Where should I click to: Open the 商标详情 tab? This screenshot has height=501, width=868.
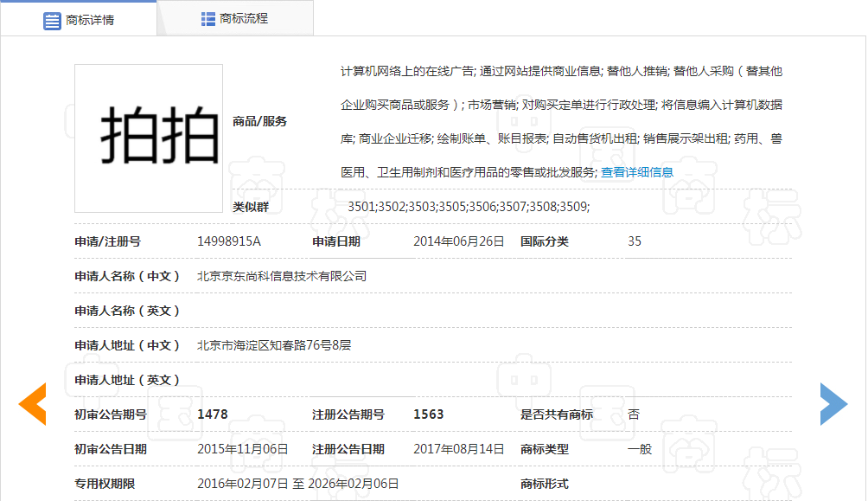pyautogui.click(x=79, y=20)
